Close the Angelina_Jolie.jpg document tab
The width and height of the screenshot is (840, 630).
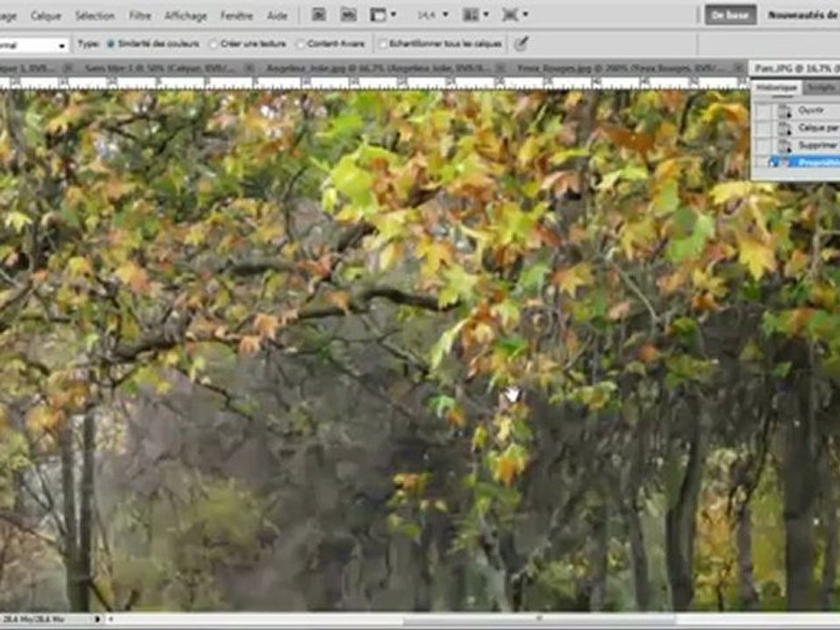[500, 68]
